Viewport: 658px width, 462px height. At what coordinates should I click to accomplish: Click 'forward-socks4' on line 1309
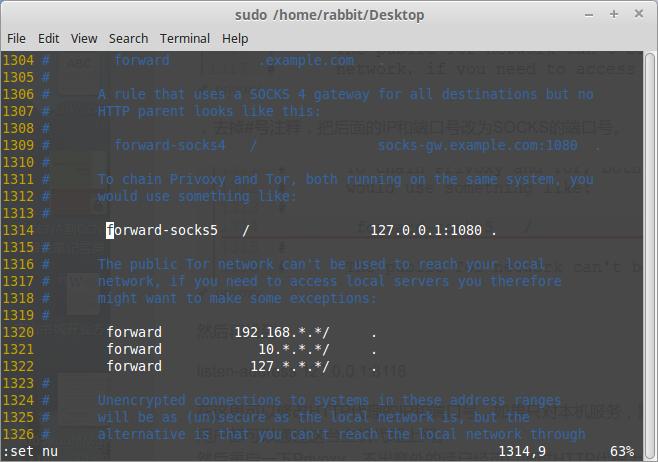[x=170, y=145]
